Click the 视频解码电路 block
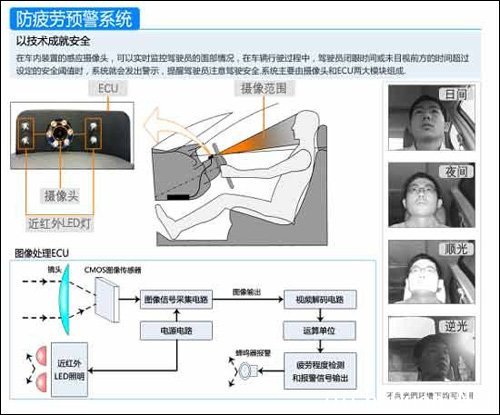This screenshot has height=415, width=500. click(x=320, y=299)
